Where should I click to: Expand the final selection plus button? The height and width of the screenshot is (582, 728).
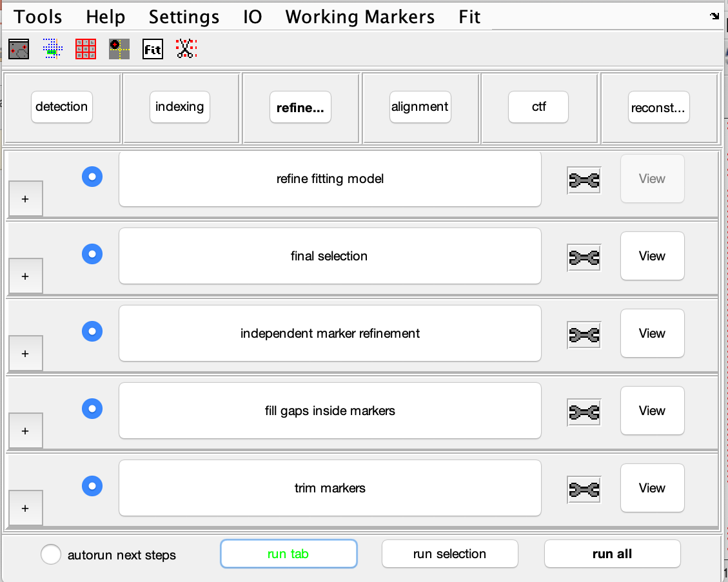26,276
